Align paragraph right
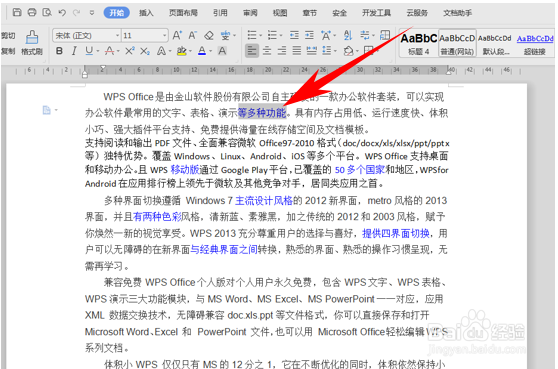Image resolution: width=558 pixels, height=369 pixels. coord(282,51)
